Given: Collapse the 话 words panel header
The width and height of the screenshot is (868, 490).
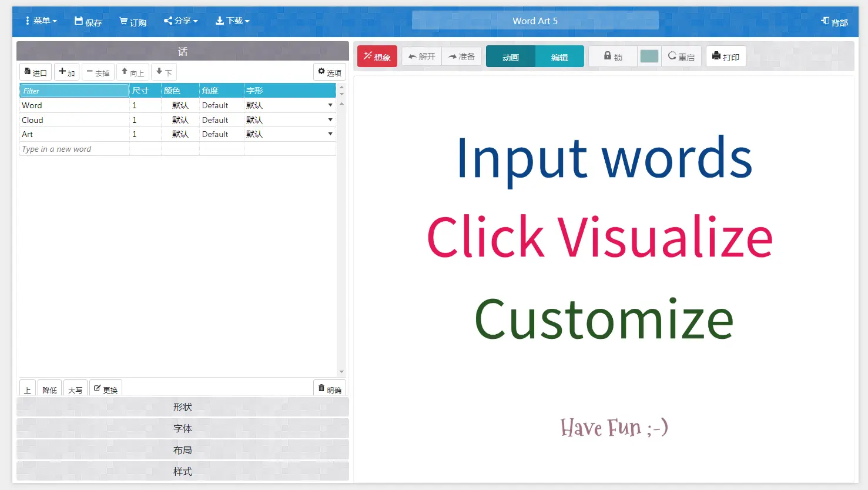Looking at the screenshot, I should coord(183,51).
